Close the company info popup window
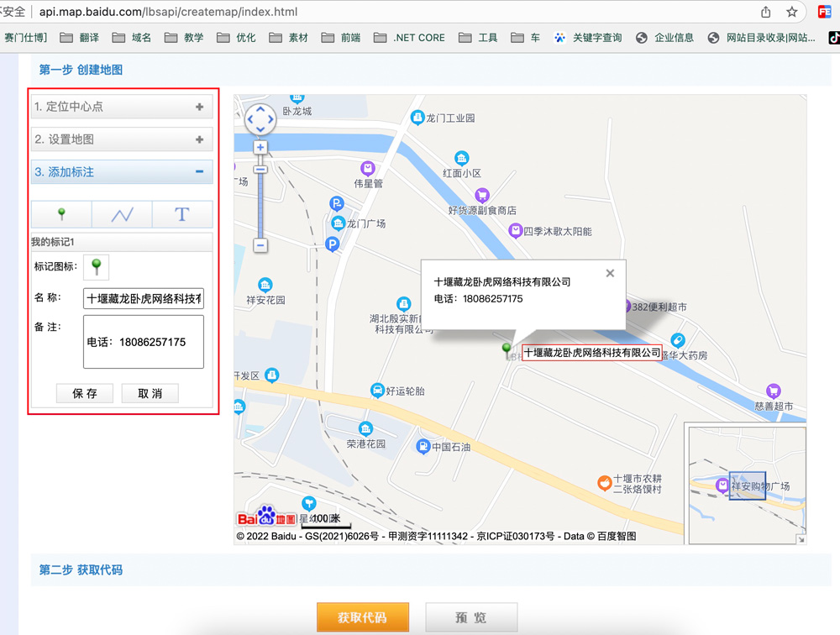840x635 pixels. click(x=610, y=273)
